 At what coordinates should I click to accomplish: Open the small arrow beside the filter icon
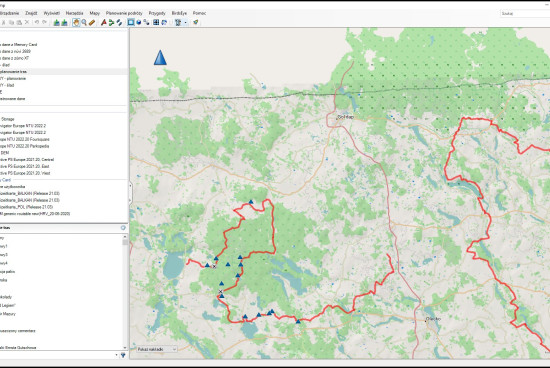tap(116, 355)
